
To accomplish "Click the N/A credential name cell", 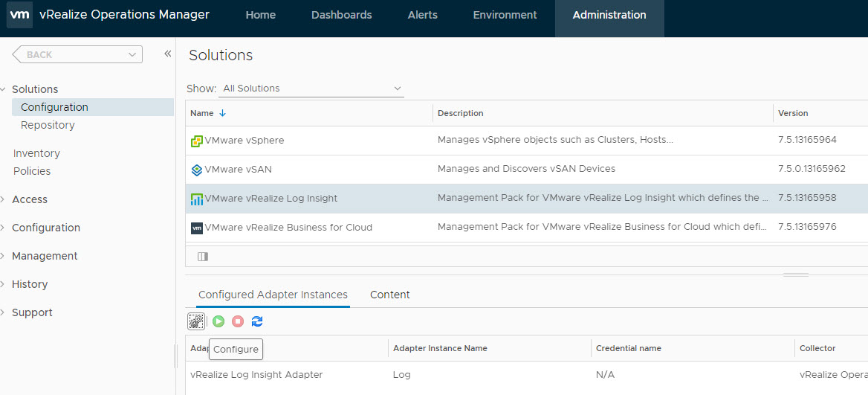I will (x=605, y=375).
